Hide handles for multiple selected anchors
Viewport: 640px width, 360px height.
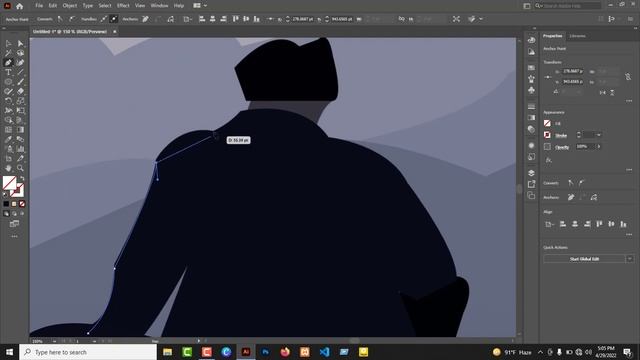113,19
